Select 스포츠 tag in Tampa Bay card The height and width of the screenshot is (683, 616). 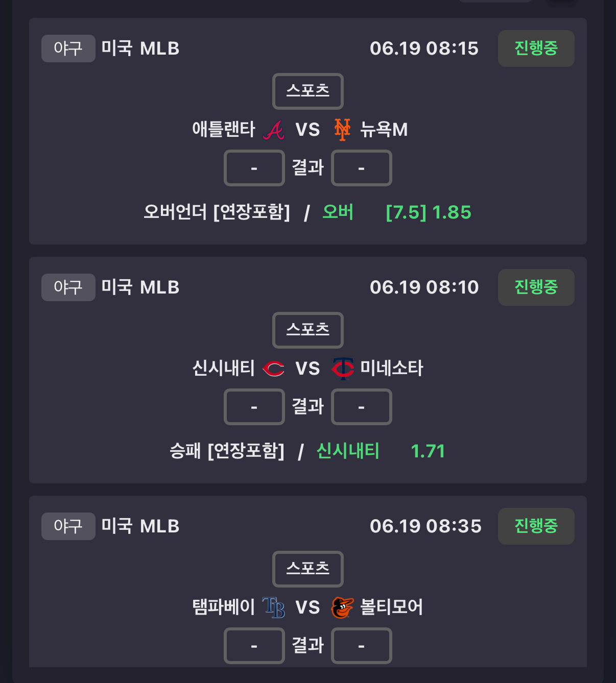pos(308,569)
